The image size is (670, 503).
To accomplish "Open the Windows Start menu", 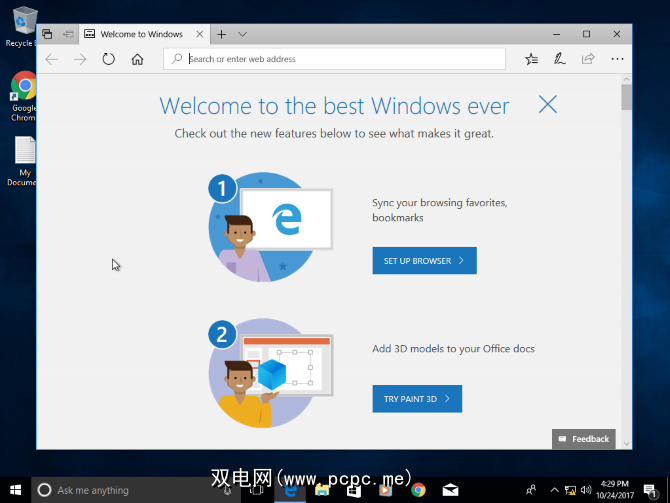I will tap(15, 490).
